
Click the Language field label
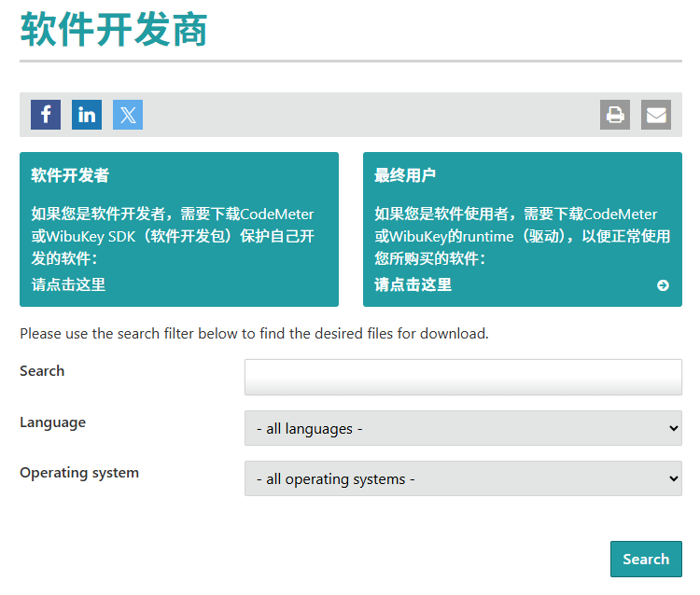(x=52, y=422)
